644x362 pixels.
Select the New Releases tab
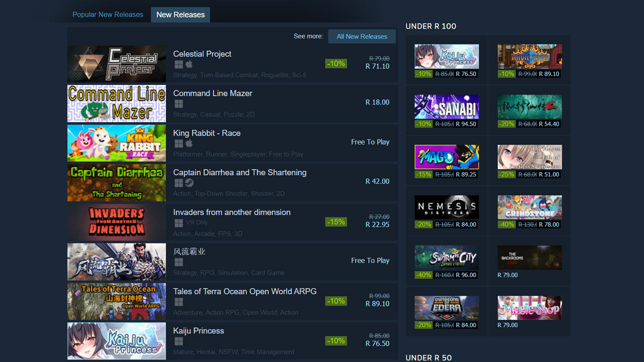[181, 15]
